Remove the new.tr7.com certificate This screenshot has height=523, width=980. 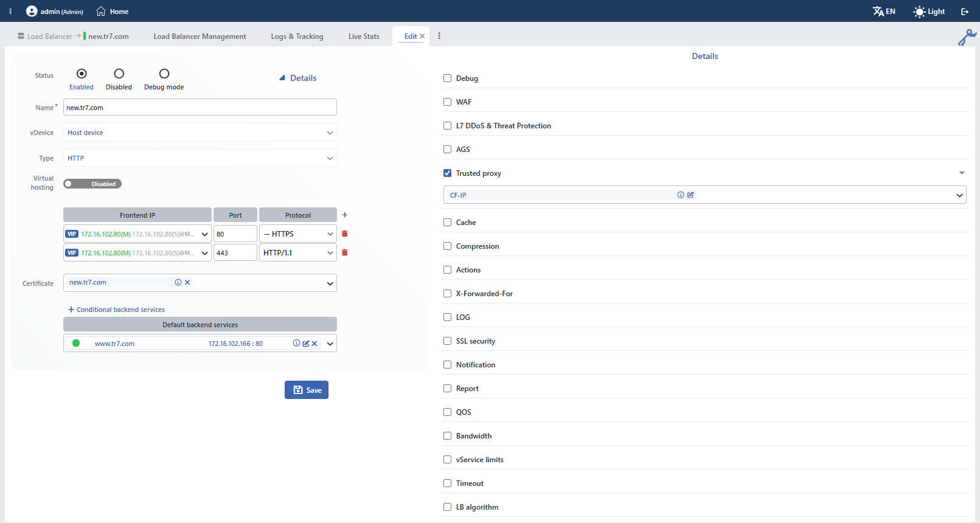coord(187,282)
